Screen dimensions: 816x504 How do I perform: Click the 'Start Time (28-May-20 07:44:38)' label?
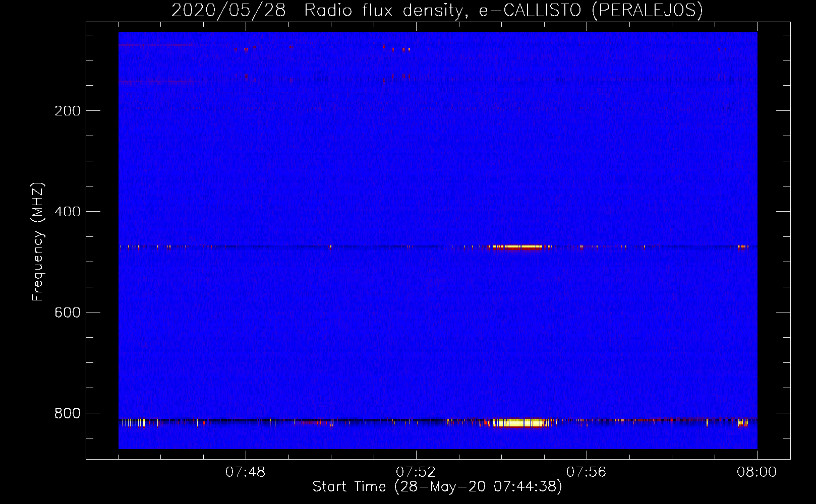[x=437, y=487]
